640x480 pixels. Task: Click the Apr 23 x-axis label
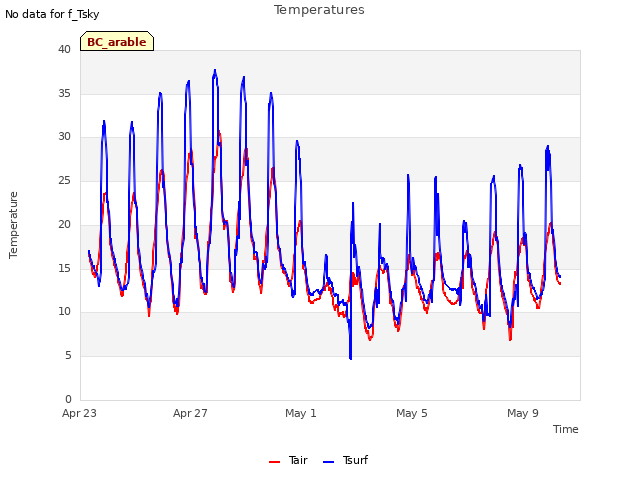tap(79, 413)
